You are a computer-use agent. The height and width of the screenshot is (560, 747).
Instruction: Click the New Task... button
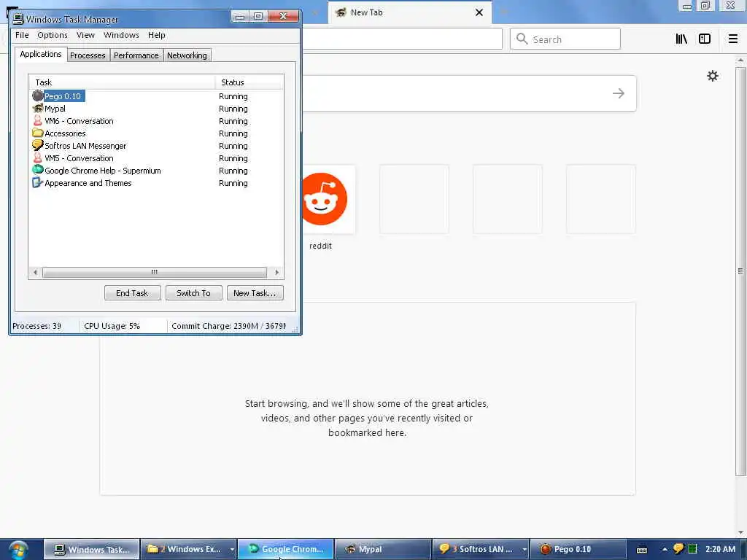click(255, 293)
